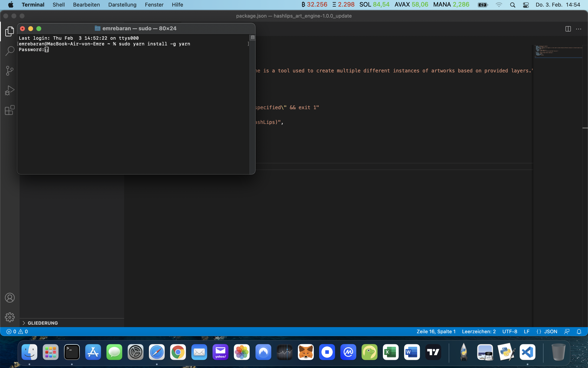588x368 pixels.
Task: Open the Manage gear icon
Action: [10, 317]
